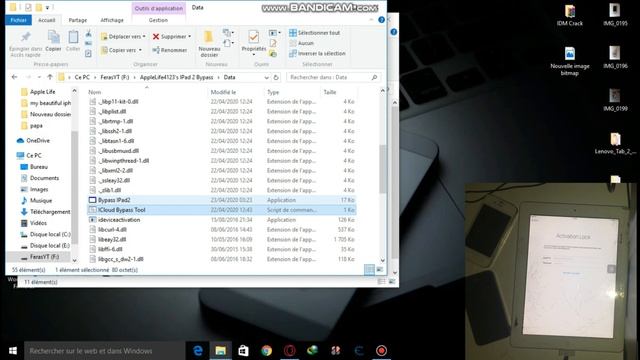
Task: Switch to Accueil ribbon tab
Action: pos(47,20)
